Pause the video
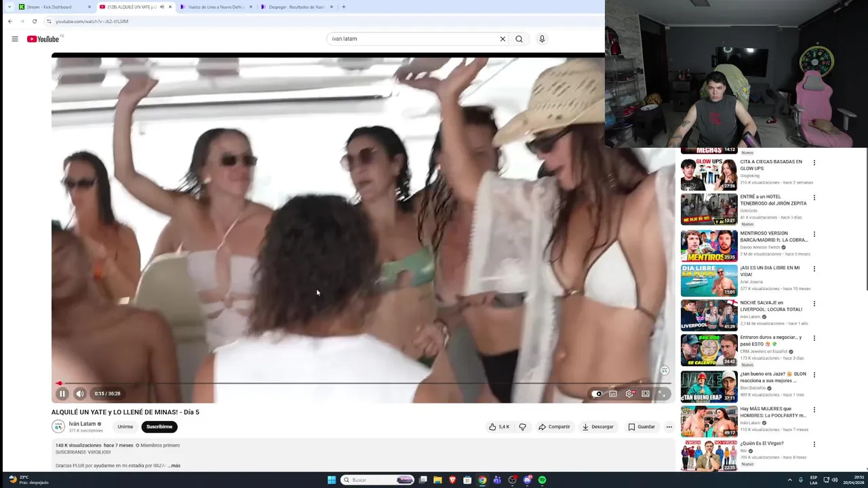 point(62,394)
